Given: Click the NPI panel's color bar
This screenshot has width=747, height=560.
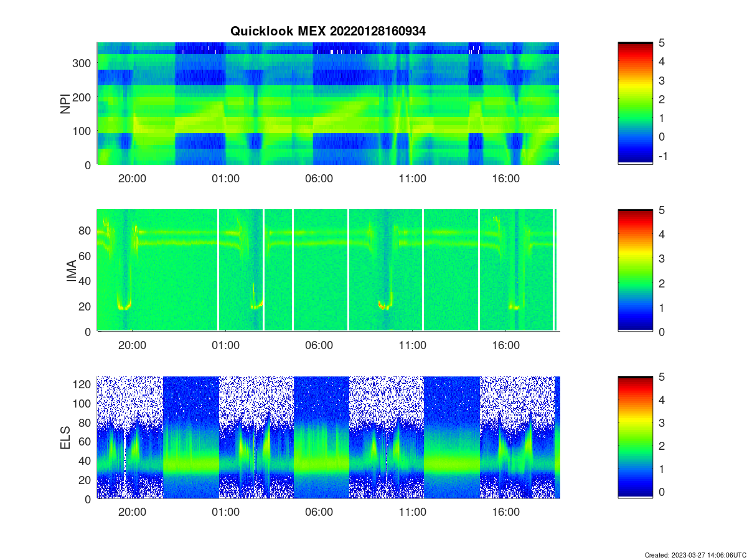Looking at the screenshot, I should [x=636, y=103].
